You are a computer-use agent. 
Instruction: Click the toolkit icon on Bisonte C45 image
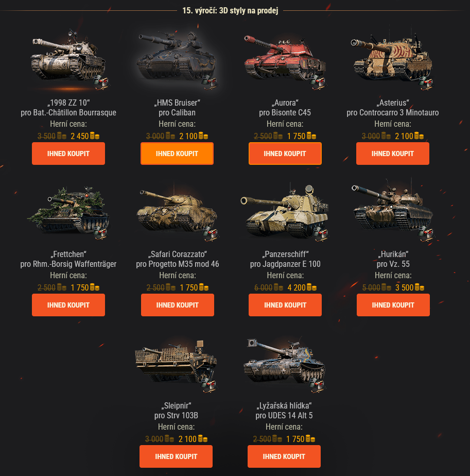tap(318, 82)
